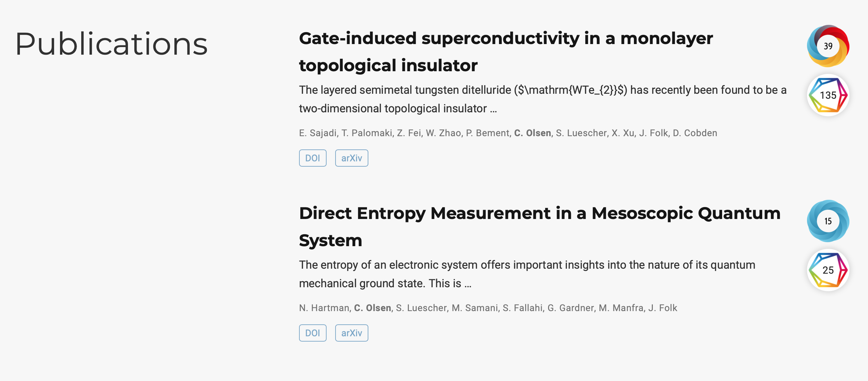Image resolution: width=868 pixels, height=381 pixels.
Task: Open the arXiv preprint of the entropy paper
Action: (x=351, y=333)
